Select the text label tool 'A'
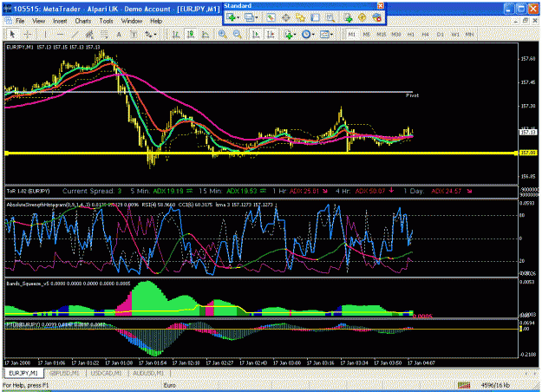 tap(119, 34)
